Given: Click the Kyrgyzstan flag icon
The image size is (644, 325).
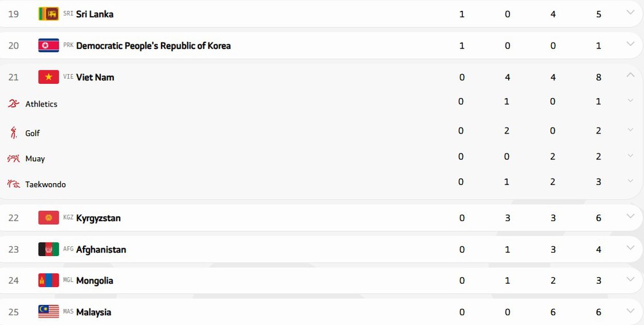Looking at the screenshot, I should (48, 218).
